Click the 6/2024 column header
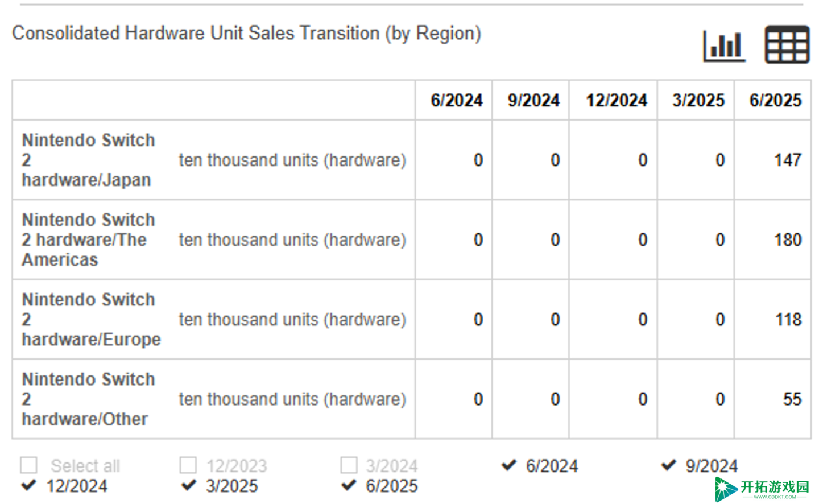Viewport: 819px width, 504px height. point(456,100)
